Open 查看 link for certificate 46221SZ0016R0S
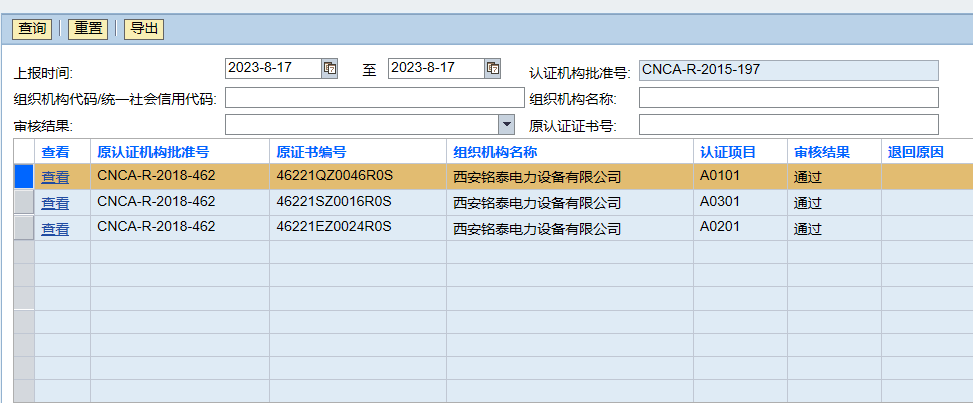 point(55,203)
